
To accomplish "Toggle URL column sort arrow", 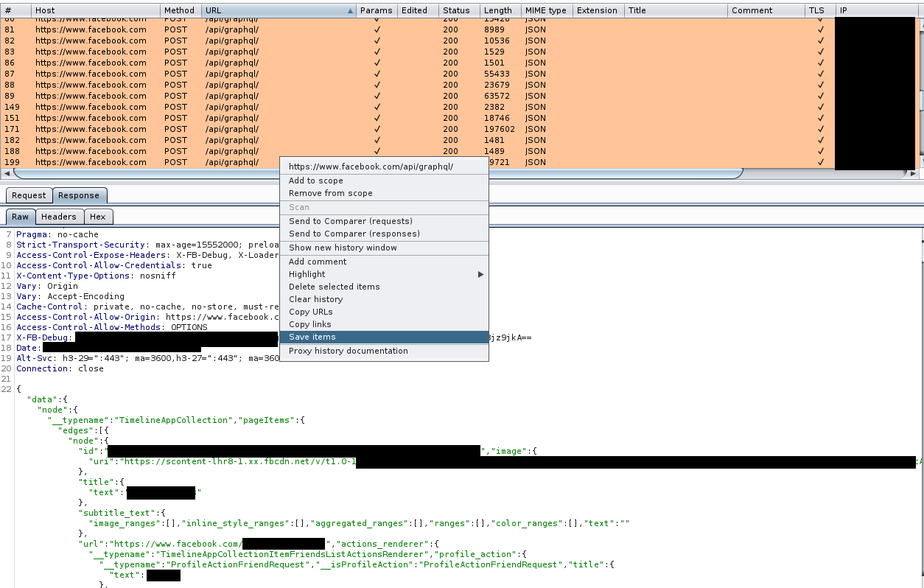I will click(x=351, y=11).
